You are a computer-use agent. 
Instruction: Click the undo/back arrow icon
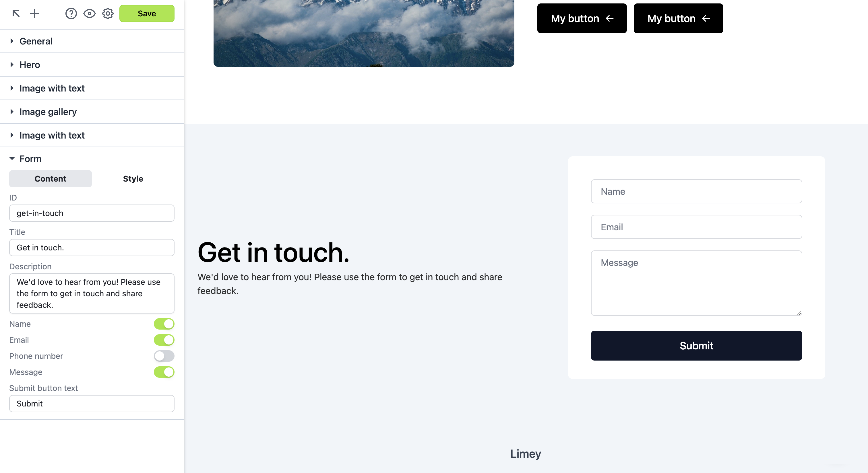(16, 13)
